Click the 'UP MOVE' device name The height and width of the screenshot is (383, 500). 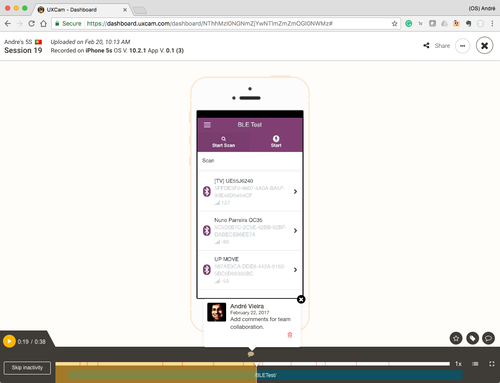pyautogui.click(x=226, y=259)
